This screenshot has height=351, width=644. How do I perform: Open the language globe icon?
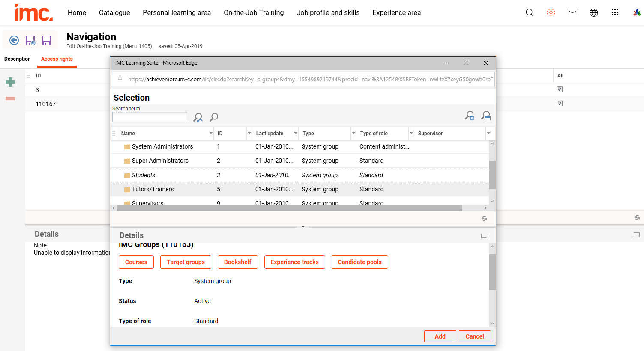coord(594,12)
